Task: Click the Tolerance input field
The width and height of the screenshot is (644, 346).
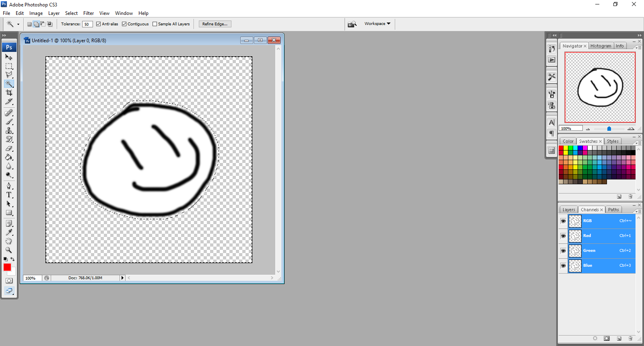Action: coord(87,24)
